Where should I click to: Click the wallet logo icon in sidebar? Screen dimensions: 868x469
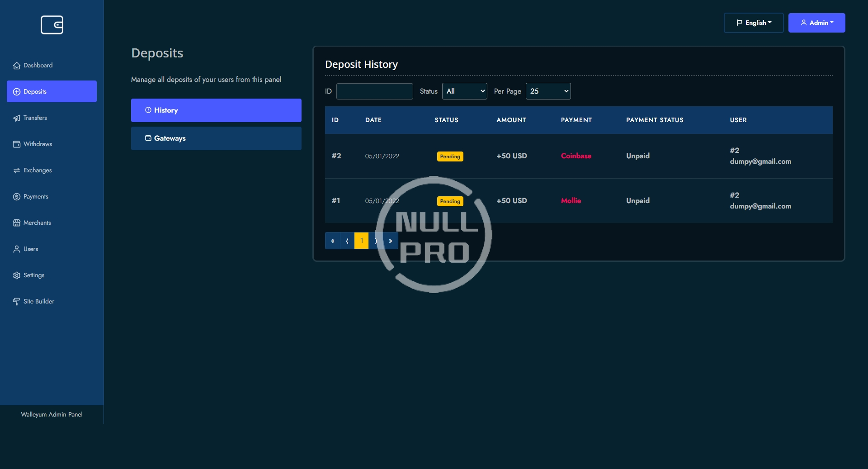[x=52, y=25]
